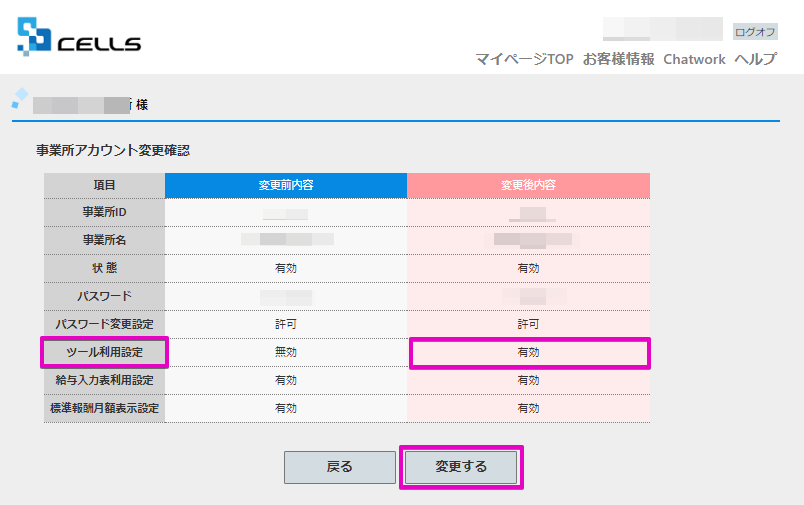Click the 変更する button
804x505 pixels.
(461, 467)
